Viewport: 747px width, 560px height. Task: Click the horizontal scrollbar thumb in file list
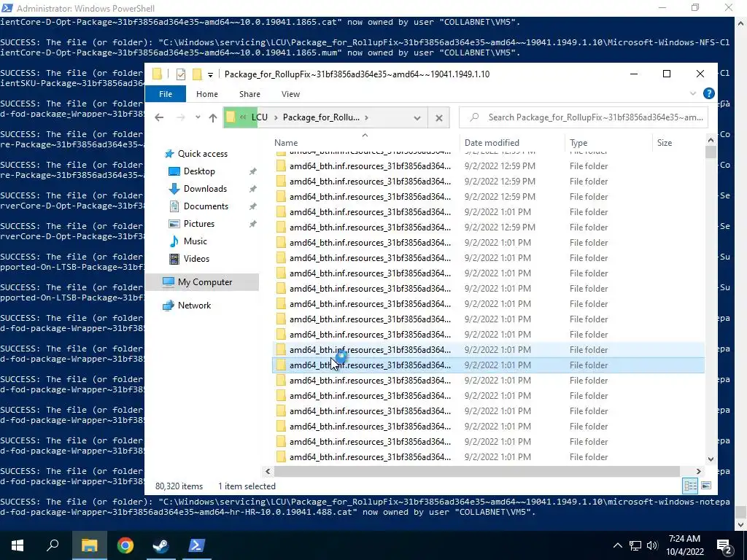477,472
